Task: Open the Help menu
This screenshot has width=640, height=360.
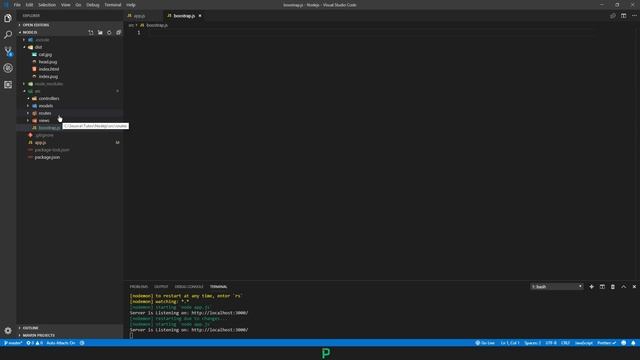Action: click(131, 5)
